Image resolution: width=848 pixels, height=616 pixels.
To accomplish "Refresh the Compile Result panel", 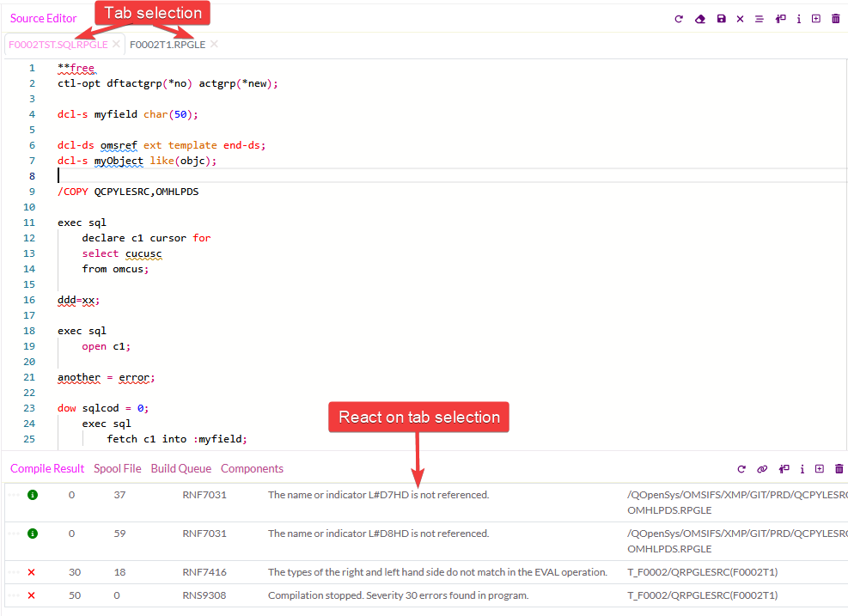I will coord(741,469).
